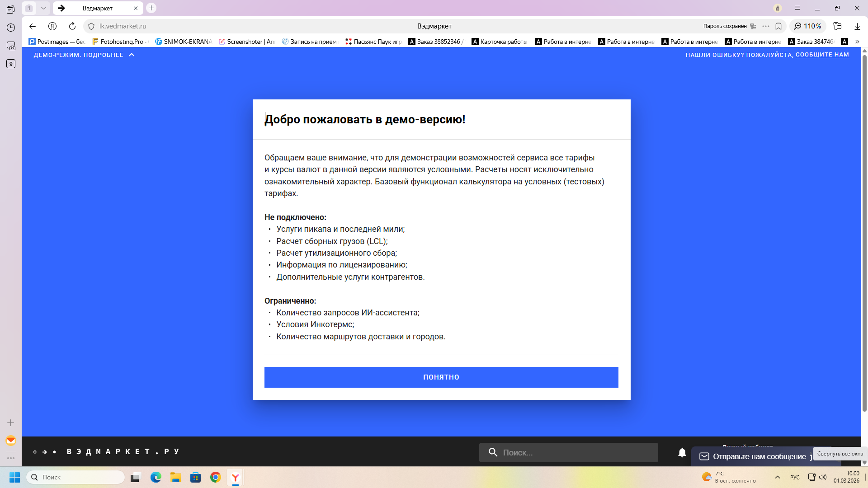Click the СООБЩИТЕ НАМ link
Screen dimensions: 868x488
pos(822,55)
